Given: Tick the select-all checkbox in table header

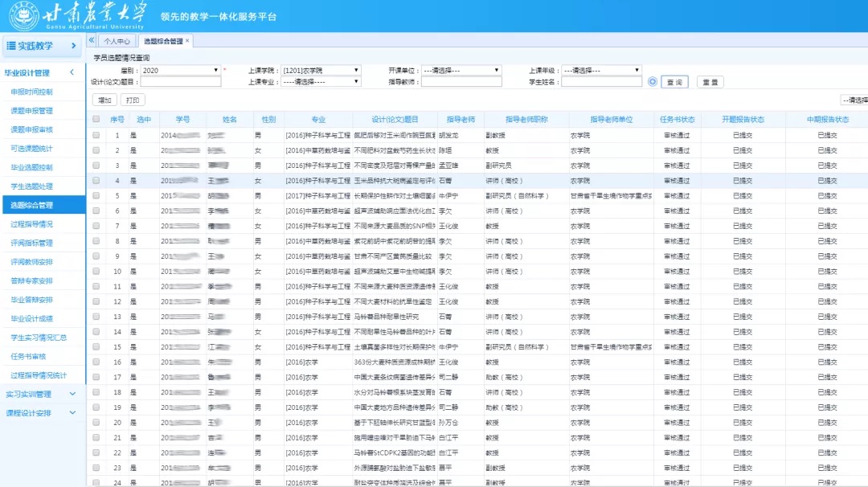Looking at the screenshot, I should pyautogui.click(x=96, y=120).
